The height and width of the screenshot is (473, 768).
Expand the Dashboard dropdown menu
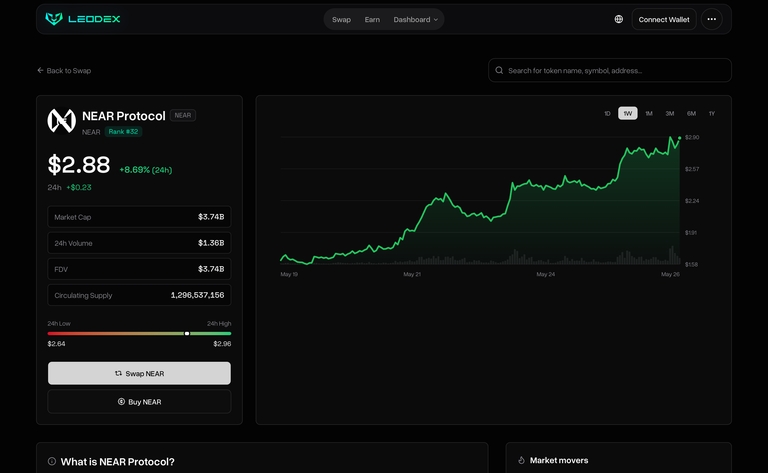(415, 20)
